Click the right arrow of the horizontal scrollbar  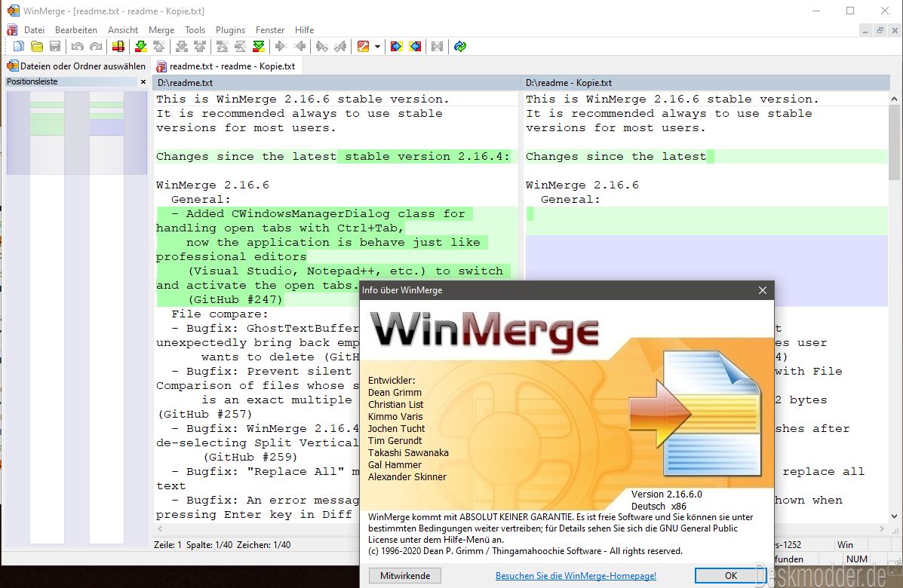click(x=881, y=528)
